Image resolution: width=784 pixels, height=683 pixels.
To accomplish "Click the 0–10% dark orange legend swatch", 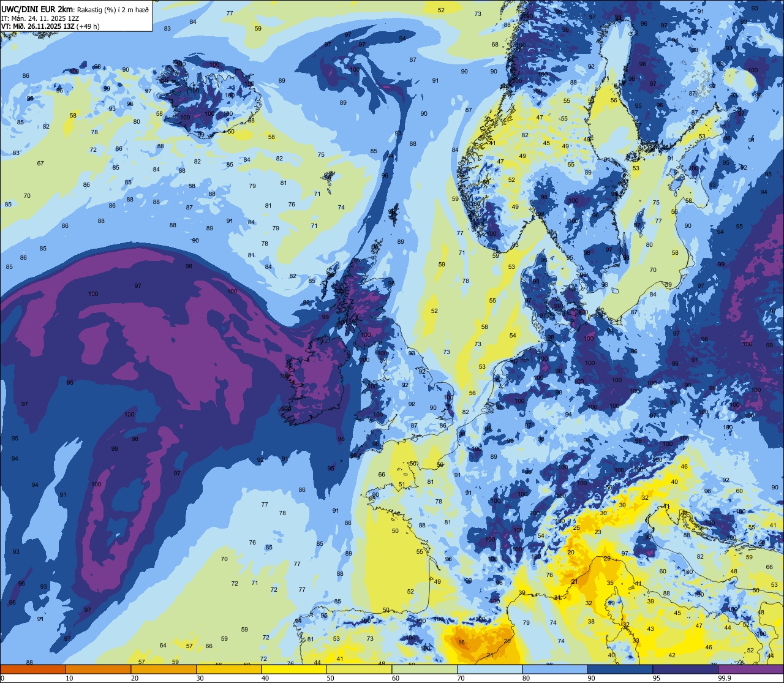I will [x=33, y=670].
